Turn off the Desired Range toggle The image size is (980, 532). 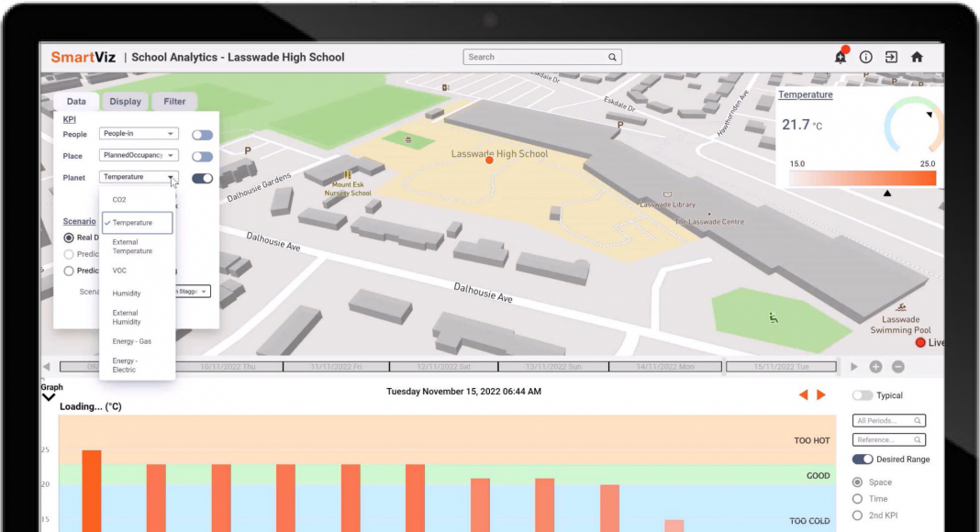[863, 460]
